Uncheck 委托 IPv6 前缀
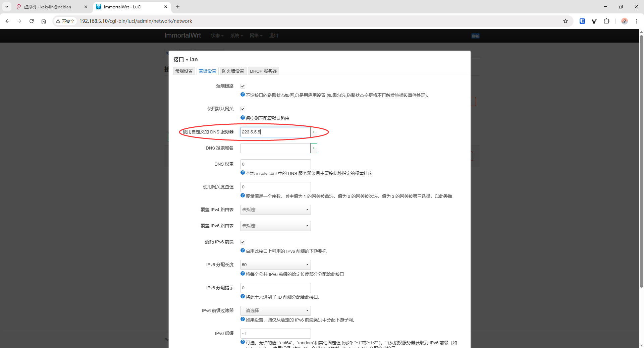 [243, 242]
